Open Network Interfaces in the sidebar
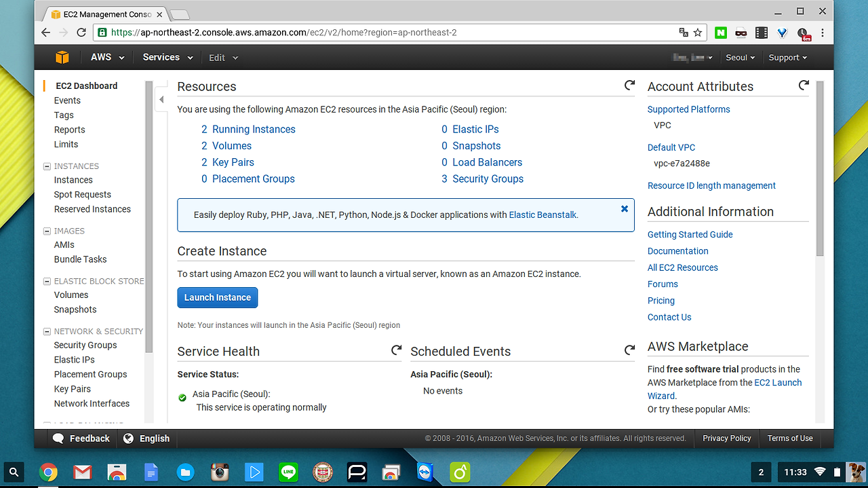The image size is (868, 488). click(92, 404)
